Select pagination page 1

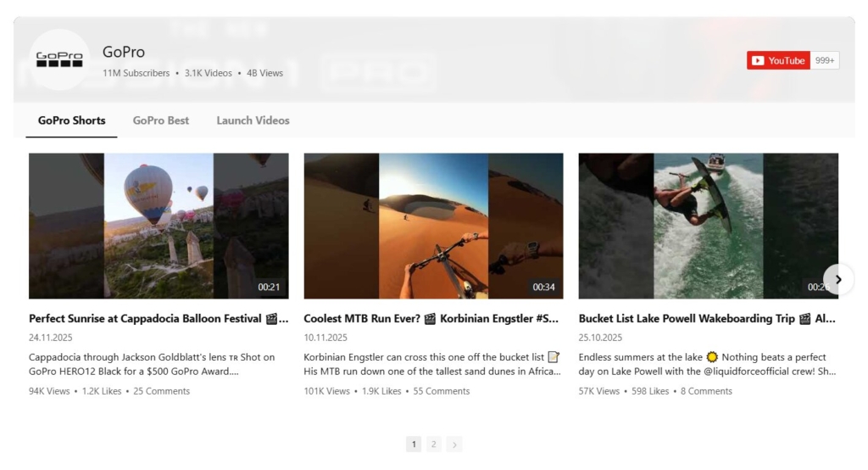(x=414, y=444)
